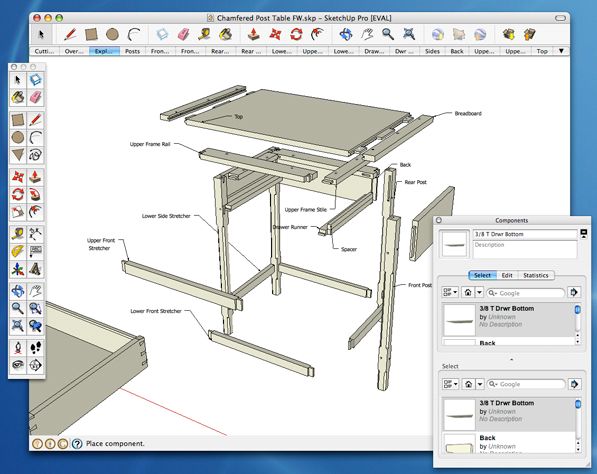Select the pink Eraser tool in the palette
Screen dimensions: 597x474
pyautogui.click(x=35, y=97)
